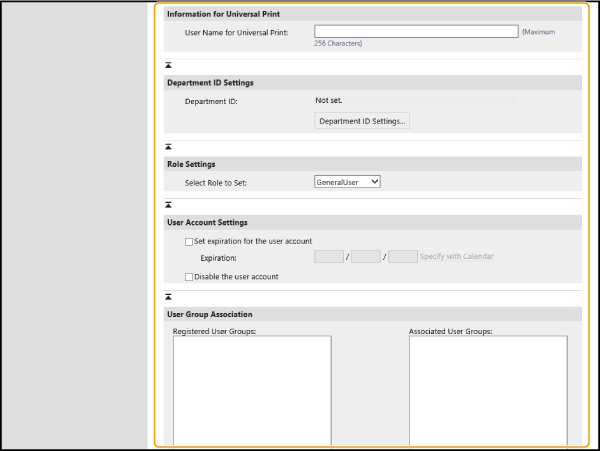Click the Department ID Settings section header

point(209,83)
